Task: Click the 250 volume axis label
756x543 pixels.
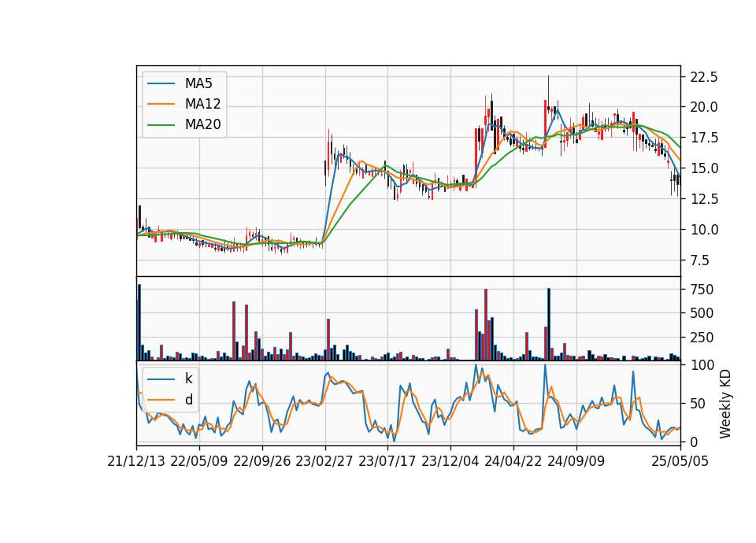Action: (x=702, y=338)
